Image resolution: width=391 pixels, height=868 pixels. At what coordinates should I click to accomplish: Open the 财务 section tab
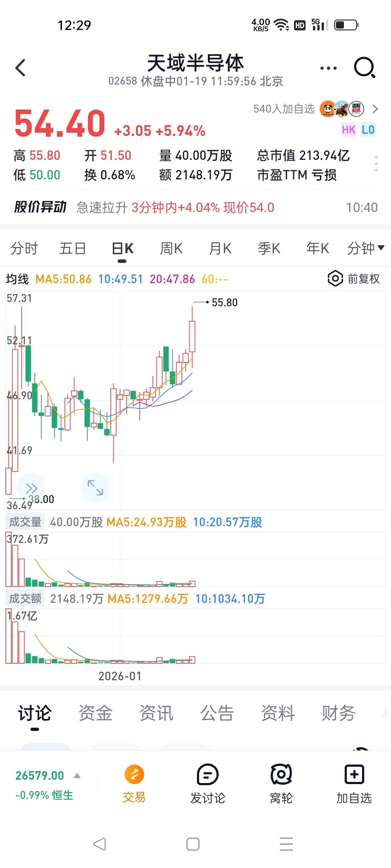pos(339,713)
